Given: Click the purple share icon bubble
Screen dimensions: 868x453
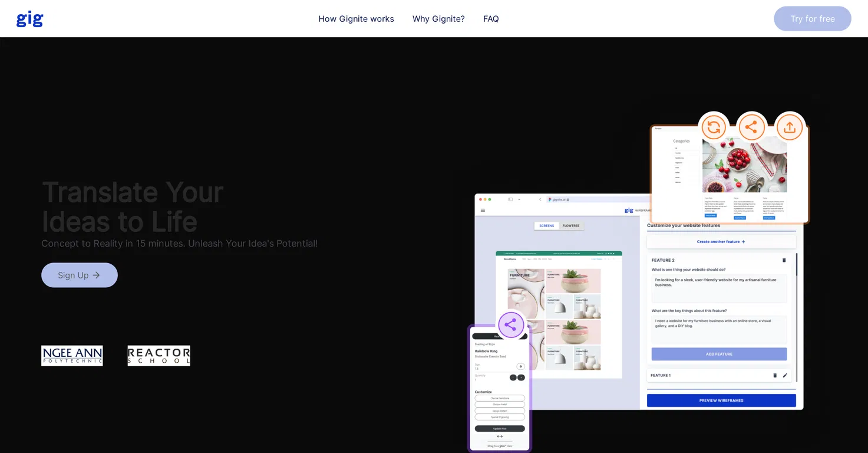Looking at the screenshot, I should (511, 324).
